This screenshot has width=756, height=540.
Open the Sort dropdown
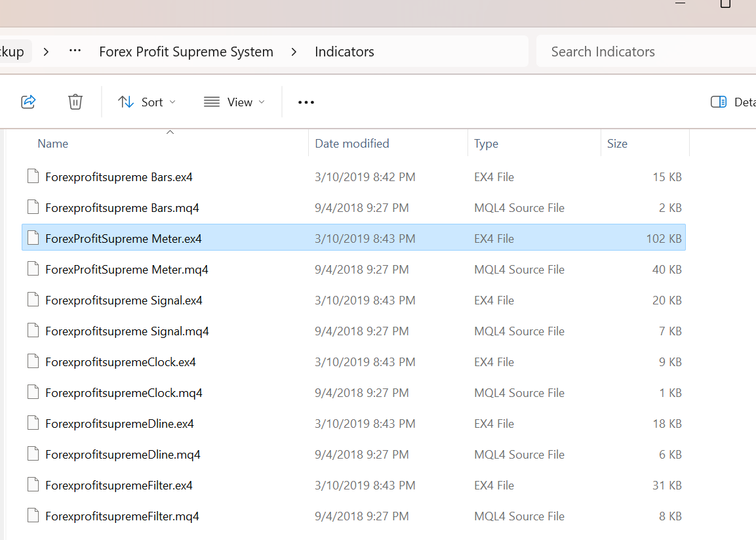click(x=147, y=102)
